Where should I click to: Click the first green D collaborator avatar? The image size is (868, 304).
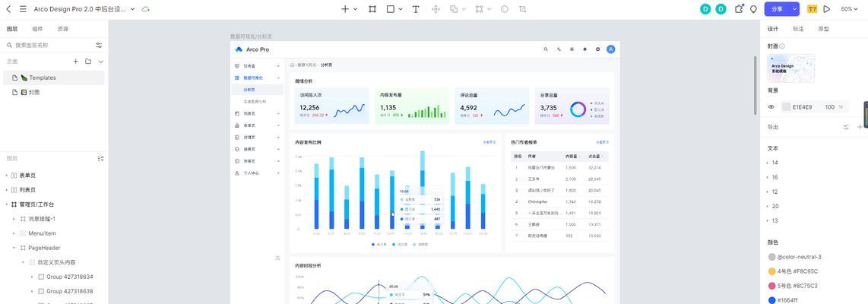pos(705,9)
